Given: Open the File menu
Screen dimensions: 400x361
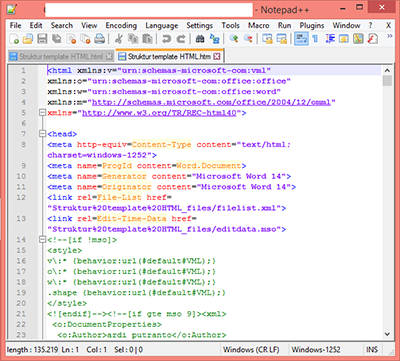Looking at the screenshot, I should (15, 25).
